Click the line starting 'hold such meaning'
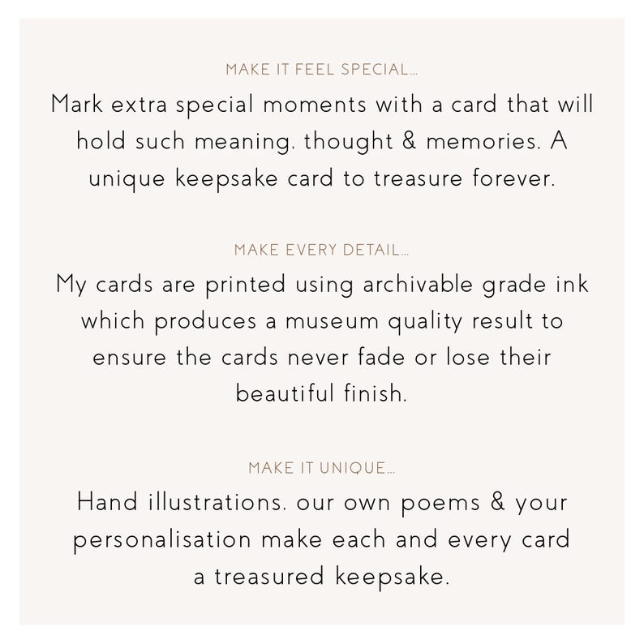Screen dimensions: 644x644 click(322, 142)
